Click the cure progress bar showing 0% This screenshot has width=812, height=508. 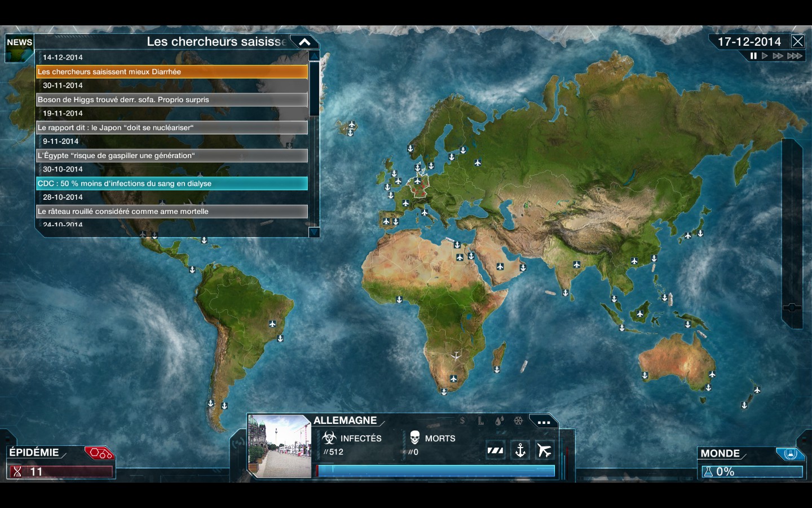pyautogui.click(x=752, y=472)
